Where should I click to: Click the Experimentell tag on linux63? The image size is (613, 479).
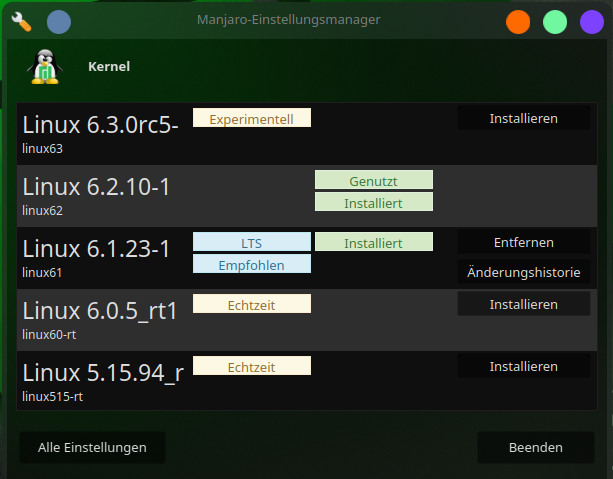pos(252,118)
